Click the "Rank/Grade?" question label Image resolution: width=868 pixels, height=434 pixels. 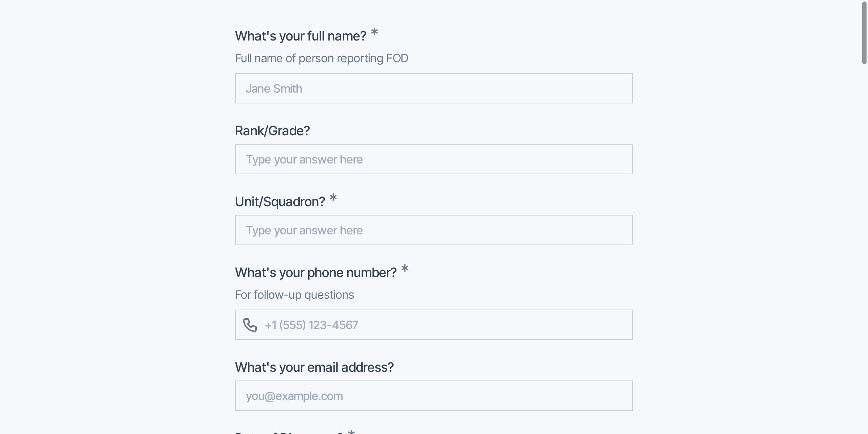click(272, 131)
